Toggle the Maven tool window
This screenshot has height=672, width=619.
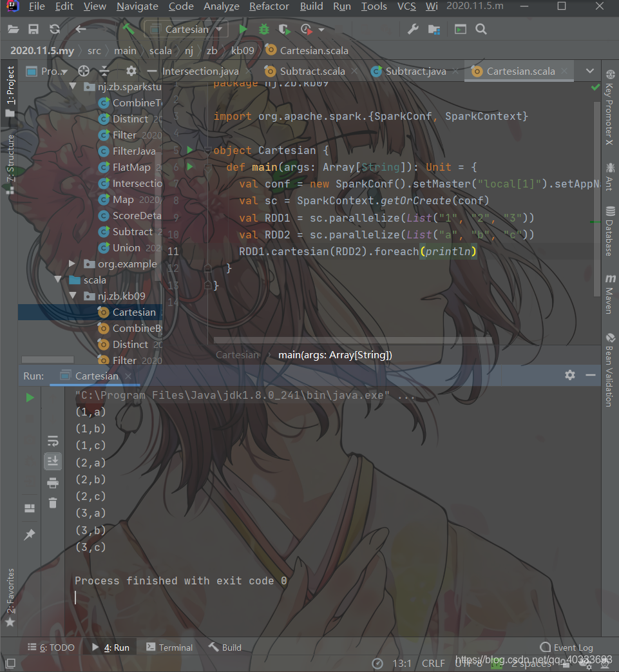pyautogui.click(x=609, y=294)
